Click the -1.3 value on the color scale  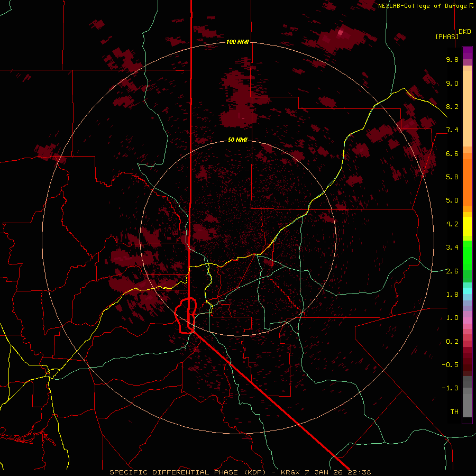click(450, 388)
